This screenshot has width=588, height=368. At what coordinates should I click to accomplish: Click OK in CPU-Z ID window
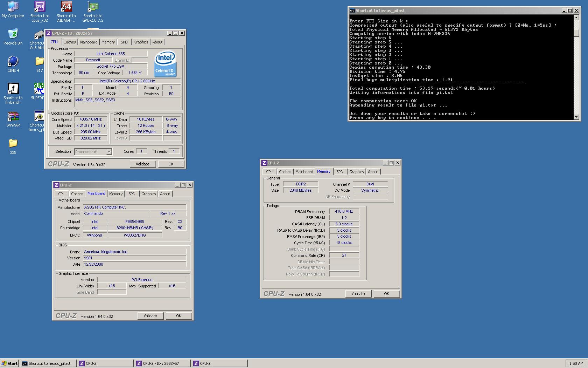tap(171, 164)
